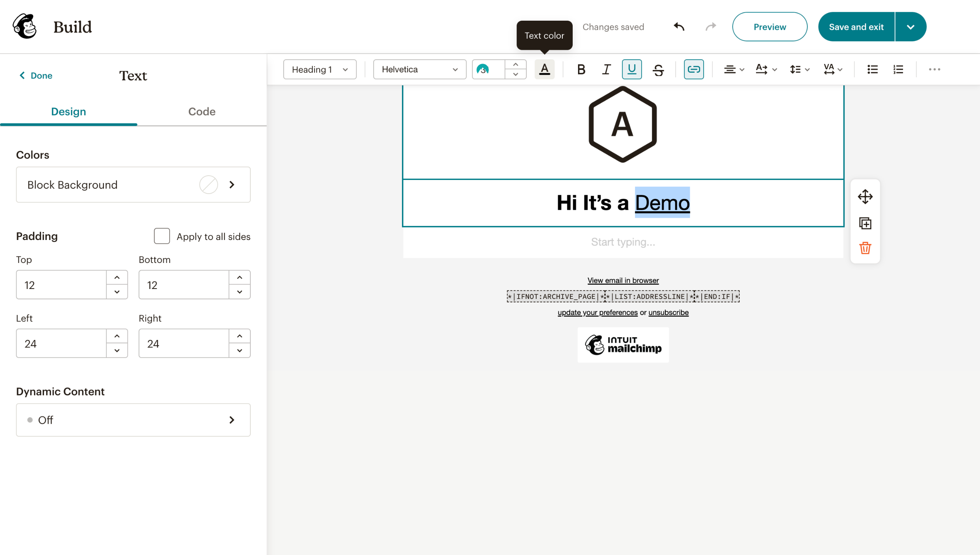Click the Preview button
The height and width of the screenshot is (555, 980).
click(770, 27)
